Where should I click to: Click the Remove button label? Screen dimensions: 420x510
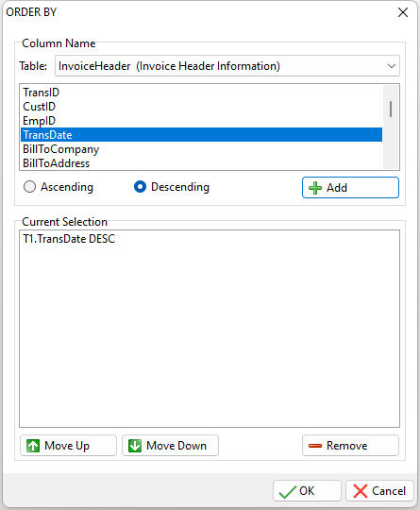347,446
